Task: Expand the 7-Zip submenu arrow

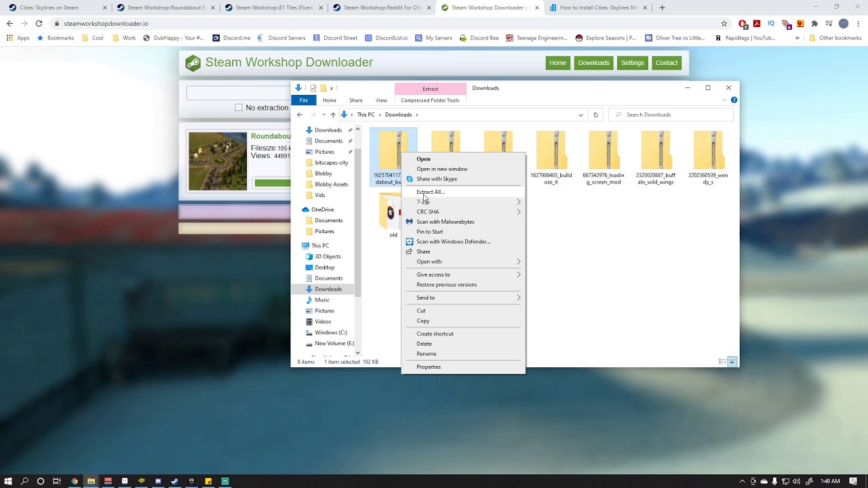Action: coord(519,202)
